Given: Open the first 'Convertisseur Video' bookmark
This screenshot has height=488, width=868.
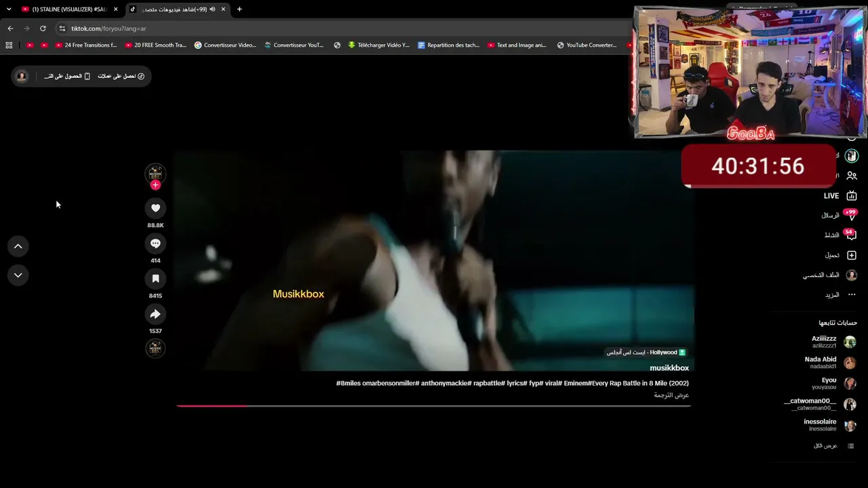Looking at the screenshot, I should click(x=225, y=45).
